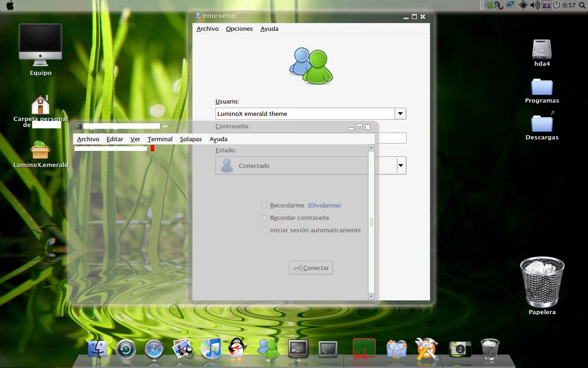Screen dimensions: 588x368
Task: Open terminal Solapas menu
Action: pos(191,139)
